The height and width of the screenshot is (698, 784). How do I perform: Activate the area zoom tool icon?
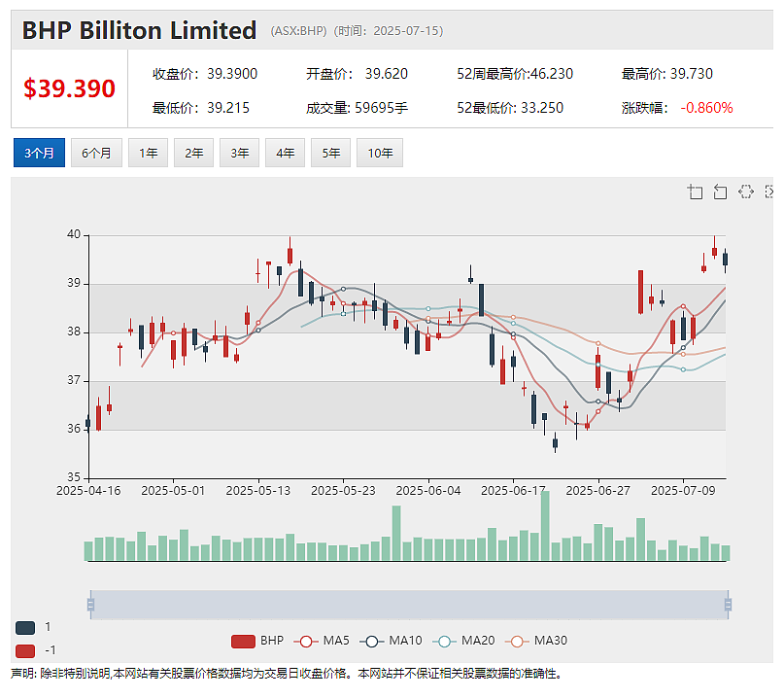pyautogui.click(x=695, y=192)
